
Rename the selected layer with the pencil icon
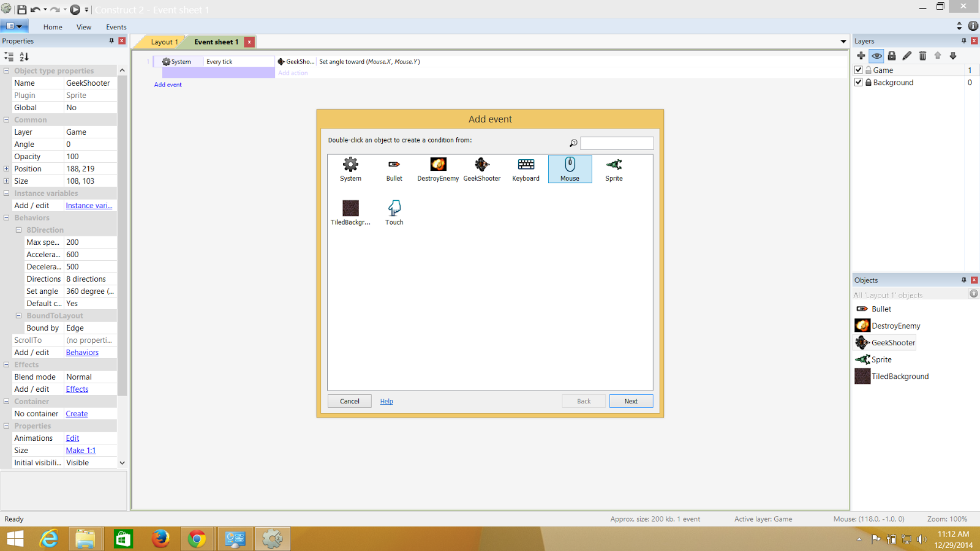point(907,55)
